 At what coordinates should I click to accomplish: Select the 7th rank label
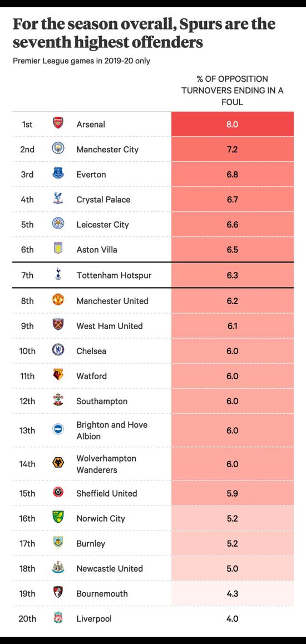(27, 275)
